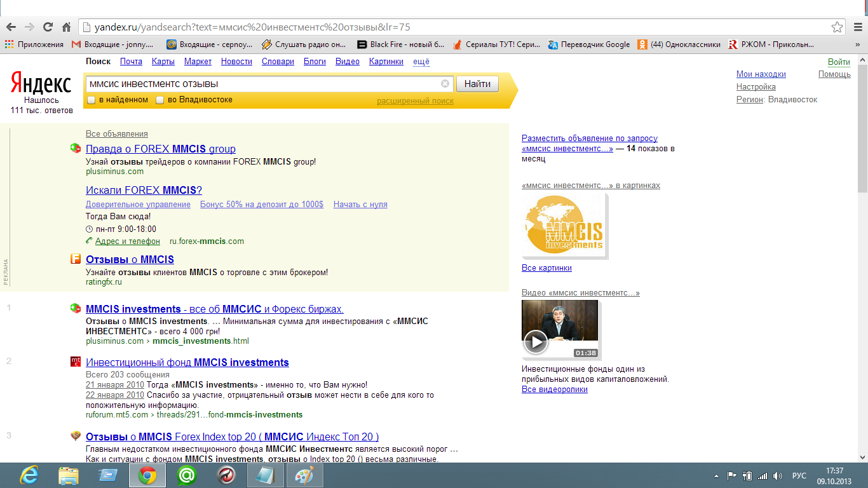868x488 pixels.
Task: Open the Mail.ru Входящие bookmark
Action: point(210,44)
